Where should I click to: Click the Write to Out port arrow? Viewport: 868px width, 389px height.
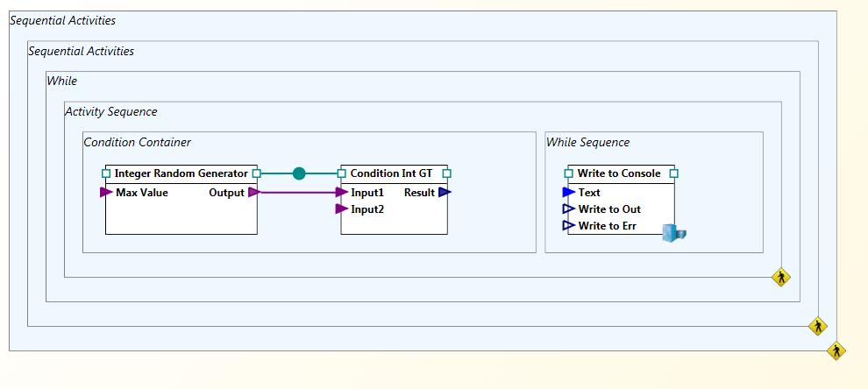pyautogui.click(x=569, y=209)
